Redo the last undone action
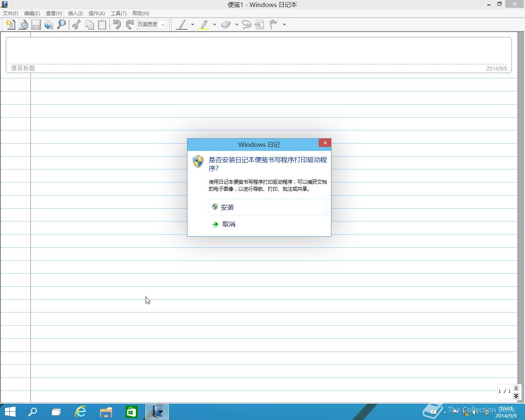 point(130,25)
